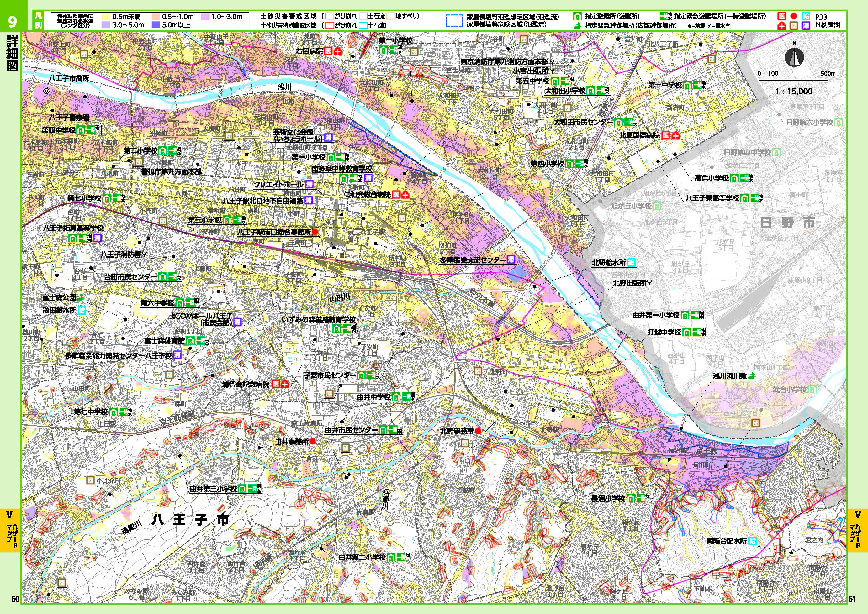Click the green evacuation area icon beside 浅川河川敷

click(752, 376)
